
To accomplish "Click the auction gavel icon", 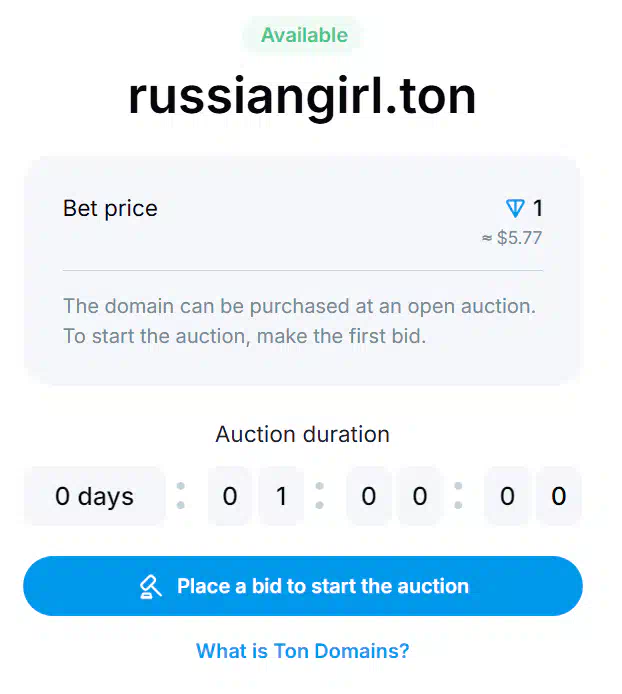I will click(x=151, y=586).
